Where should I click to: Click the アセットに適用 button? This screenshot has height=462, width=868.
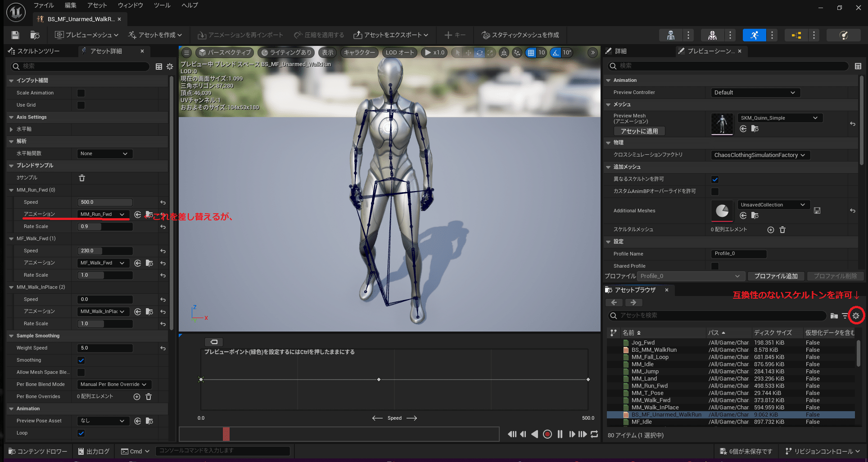point(639,131)
